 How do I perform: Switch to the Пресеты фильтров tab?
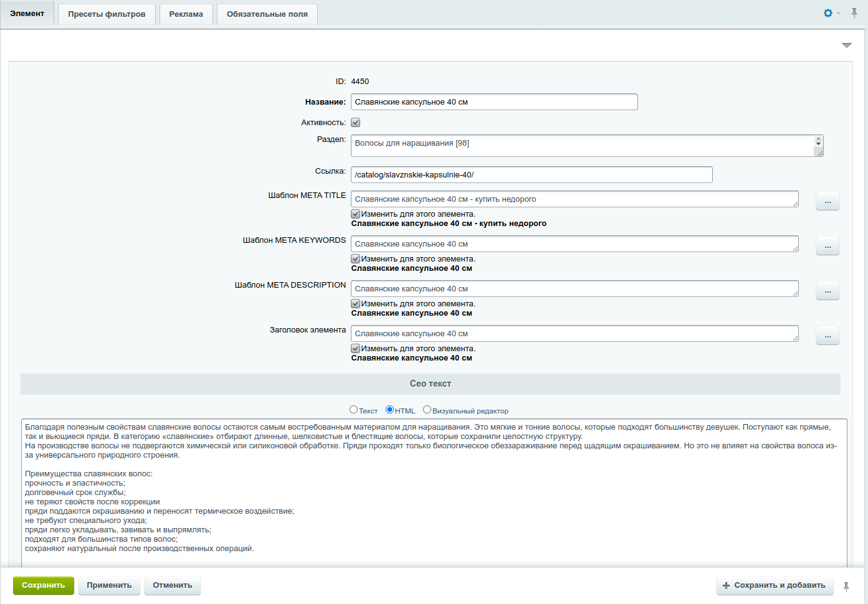coord(107,14)
